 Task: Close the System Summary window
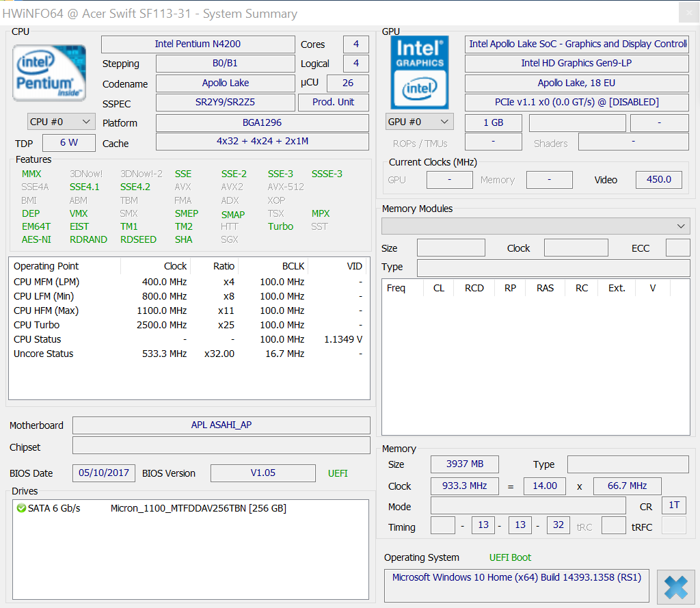689,13
